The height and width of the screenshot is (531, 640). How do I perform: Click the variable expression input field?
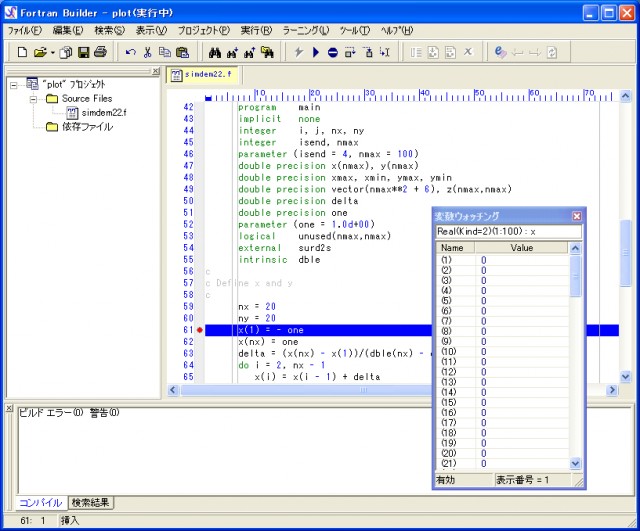tap(507, 231)
